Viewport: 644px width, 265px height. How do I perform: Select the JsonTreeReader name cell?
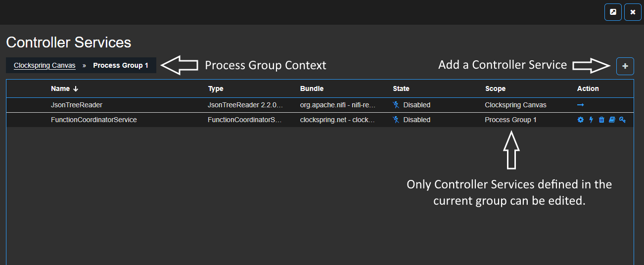[77, 105]
